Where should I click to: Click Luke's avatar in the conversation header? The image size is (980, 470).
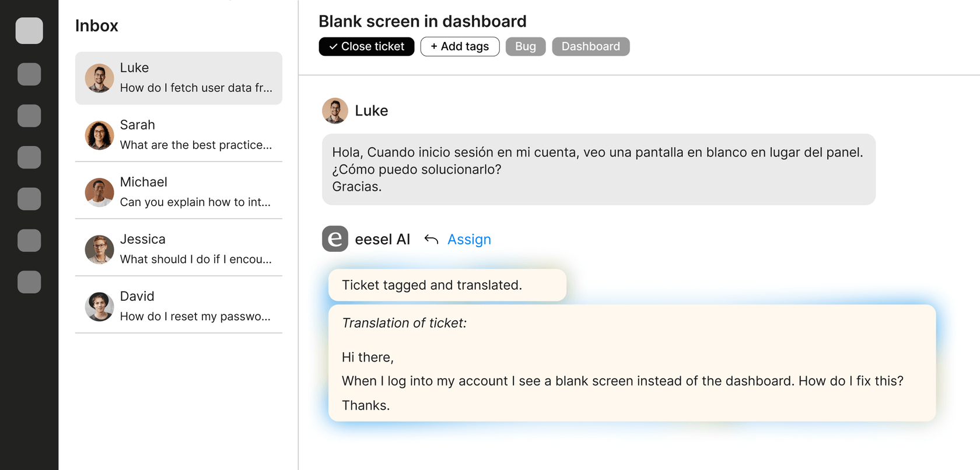pyautogui.click(x=335, y=111)
